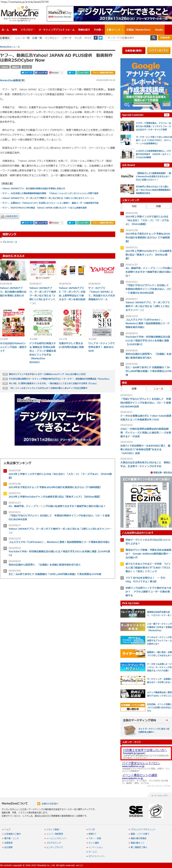Click MarkeZineDay デジタルマーケにできること large banner
The height and width of the screenshot is (868, 172).
coord(57,420)
